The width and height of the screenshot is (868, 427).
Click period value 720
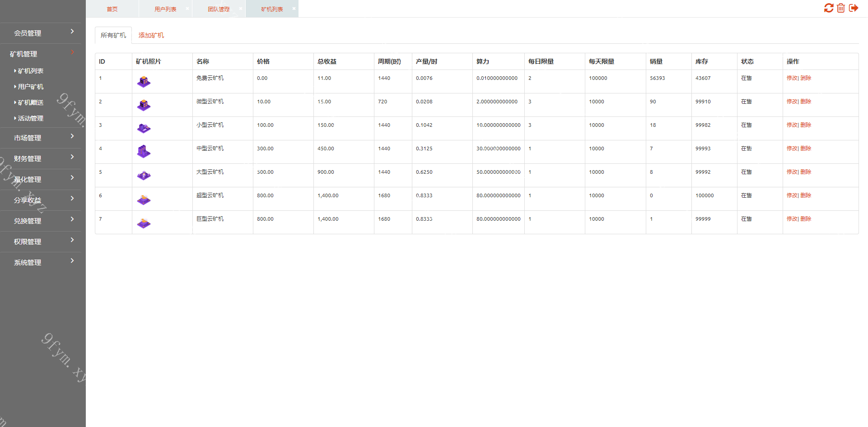pyautogui.click(x=383, y=102)
